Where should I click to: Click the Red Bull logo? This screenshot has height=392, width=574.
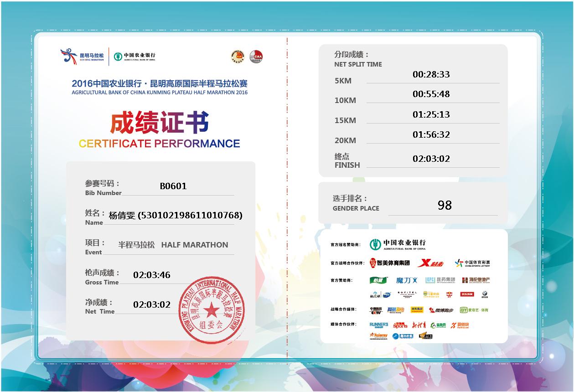point(449,294)
